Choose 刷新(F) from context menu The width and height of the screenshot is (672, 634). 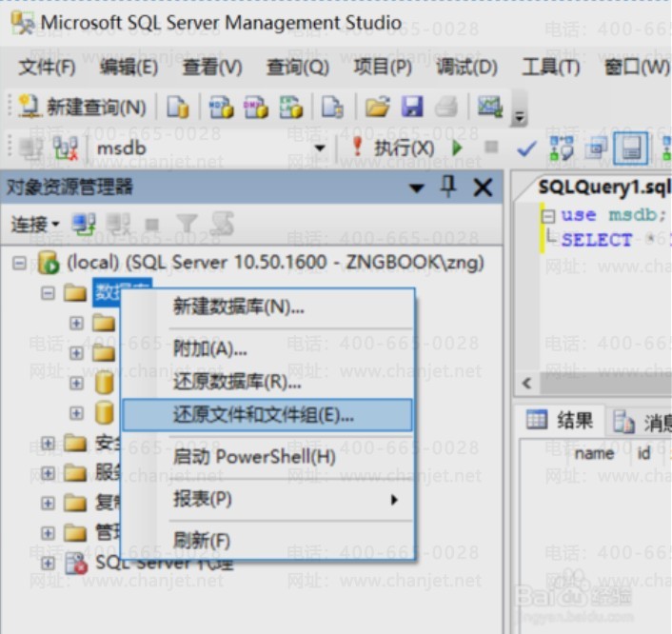(x=267, y=541)
